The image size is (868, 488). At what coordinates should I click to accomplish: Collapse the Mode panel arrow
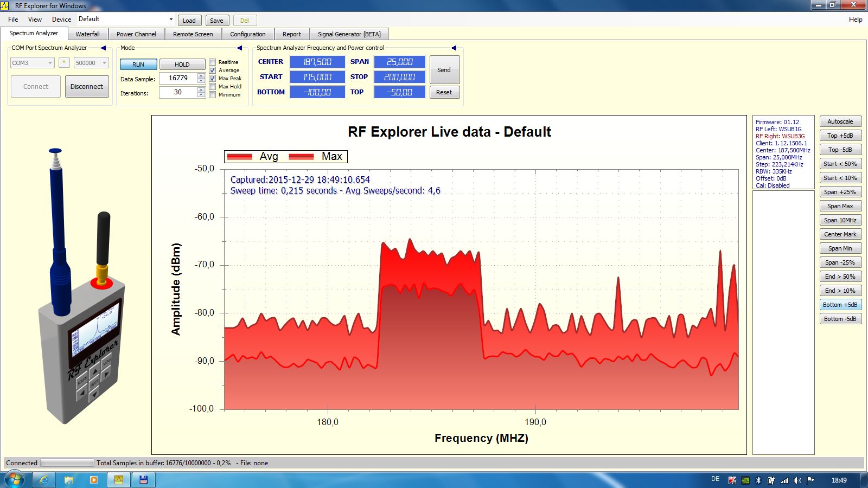(239, 48)
